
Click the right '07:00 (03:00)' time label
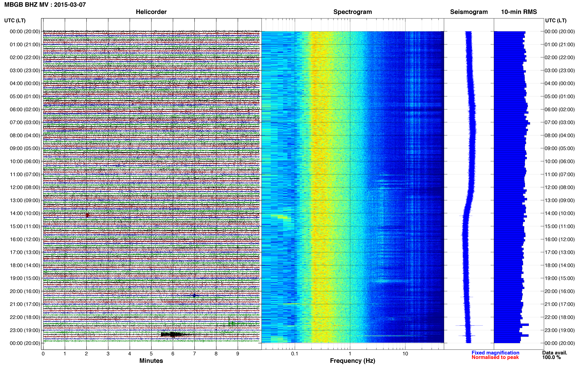pyautogui.click(x=560, y=122)
